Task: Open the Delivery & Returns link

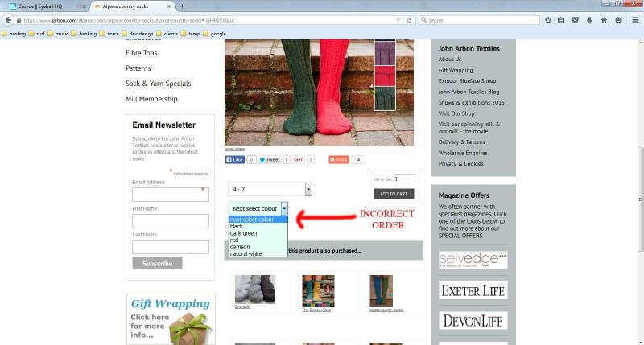Action: [x=461, y=142]
